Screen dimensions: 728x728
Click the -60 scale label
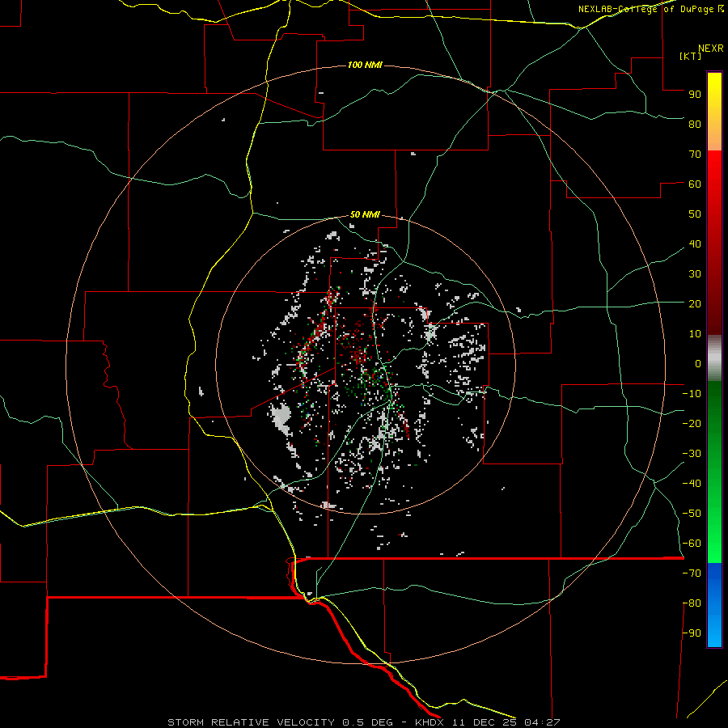coord(692,544)
